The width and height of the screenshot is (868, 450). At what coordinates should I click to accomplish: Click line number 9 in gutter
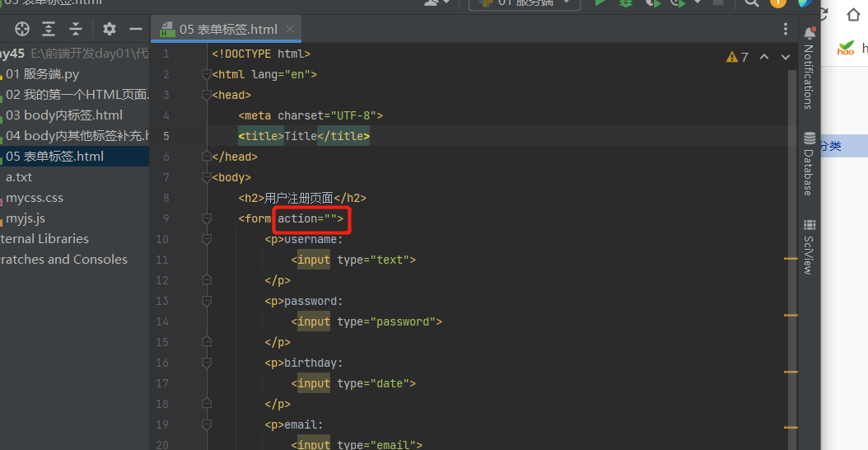166,218
